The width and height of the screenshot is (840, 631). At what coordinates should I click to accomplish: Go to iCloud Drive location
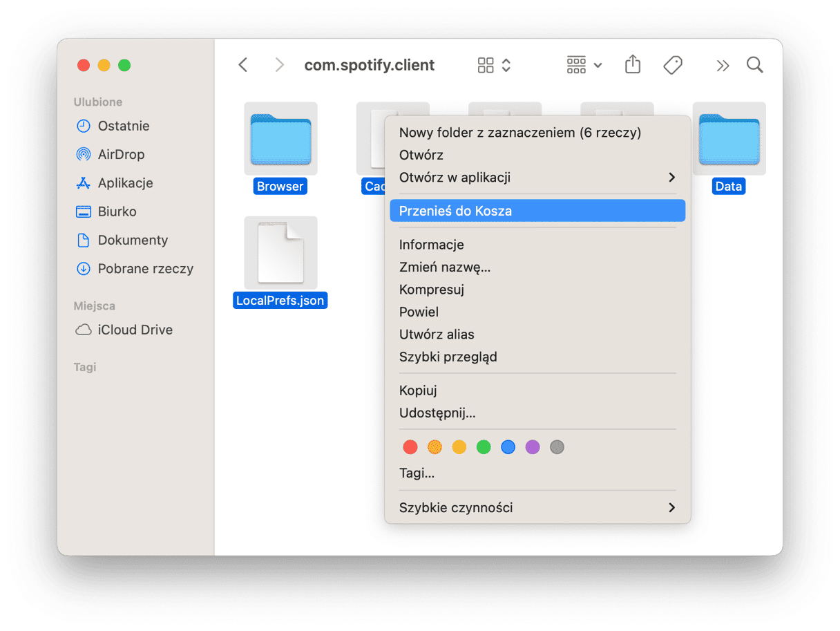coord(135,330)
